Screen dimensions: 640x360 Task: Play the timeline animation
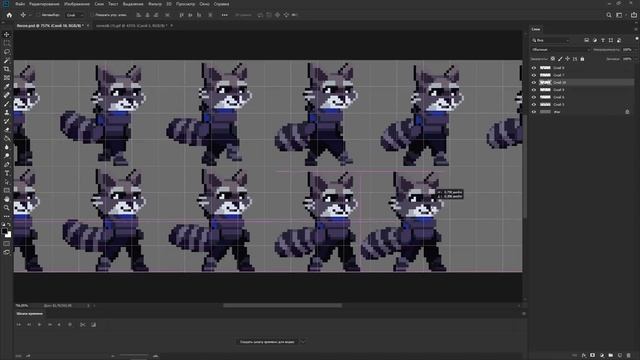[x=40, y=324]
